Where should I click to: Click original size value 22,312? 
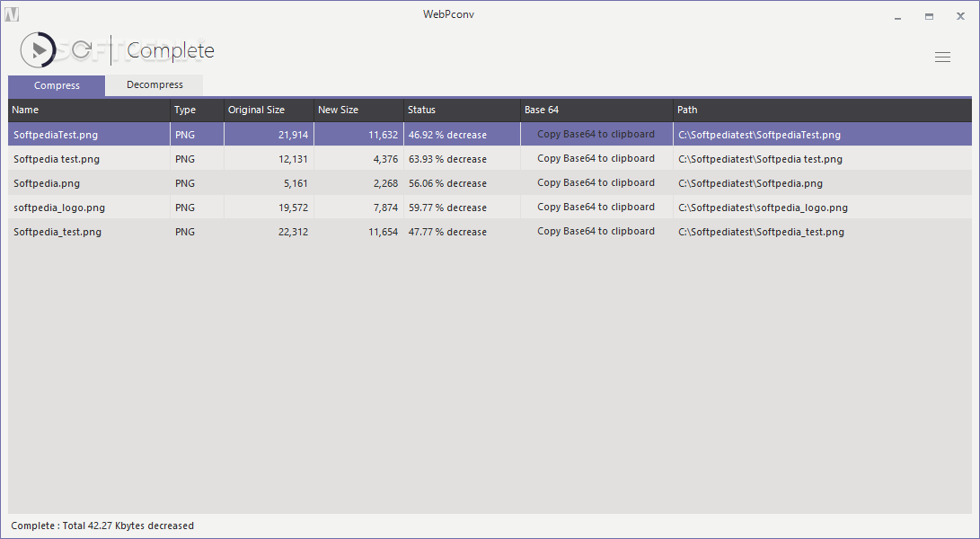pyautogui.click(x=293, y=232)
